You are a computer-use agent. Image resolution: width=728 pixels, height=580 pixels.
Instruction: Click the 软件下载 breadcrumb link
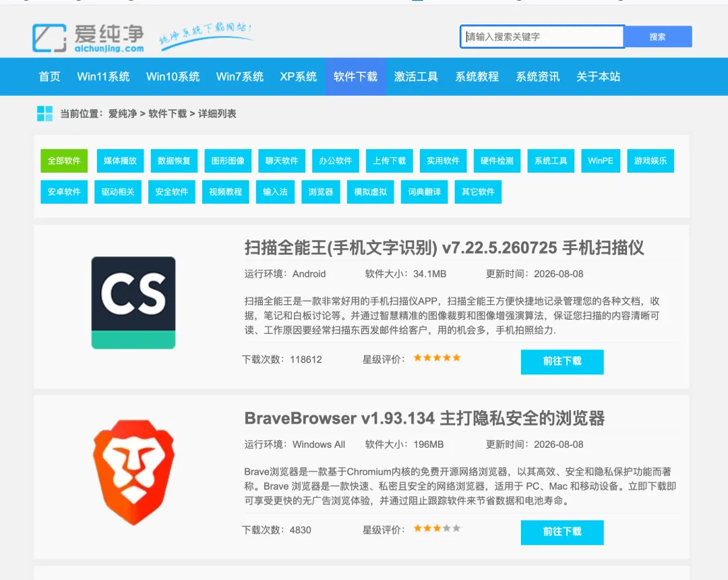point(168,114)
